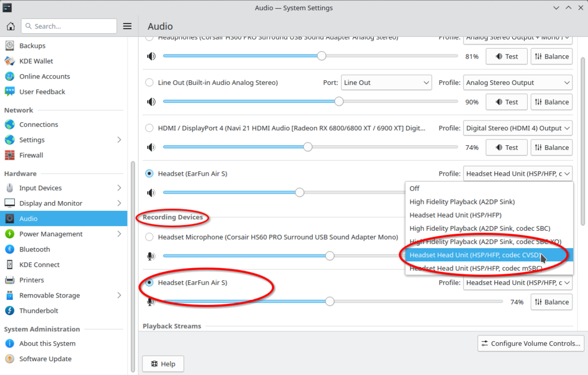
Task: Click the Test button for HDMI output
Action: [x=506, y=148]
